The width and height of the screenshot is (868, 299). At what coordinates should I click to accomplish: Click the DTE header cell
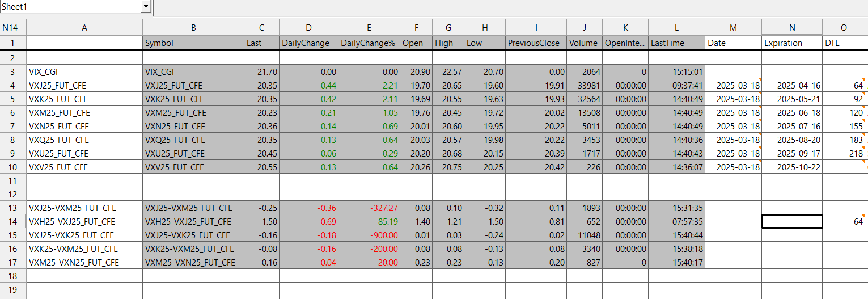(845, 43)
